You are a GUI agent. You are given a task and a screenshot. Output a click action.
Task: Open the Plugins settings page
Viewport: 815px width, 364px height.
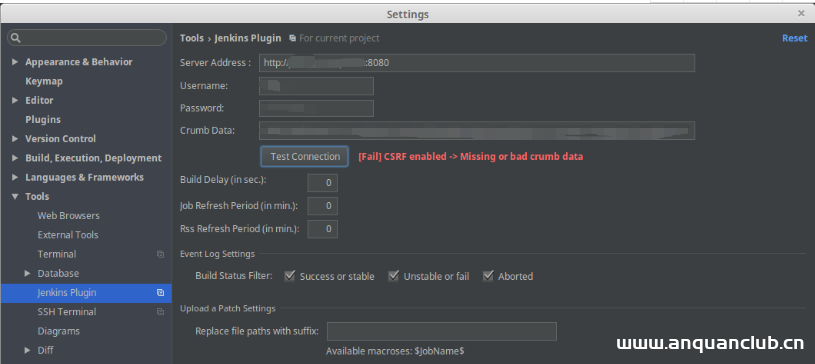point(43,120)
